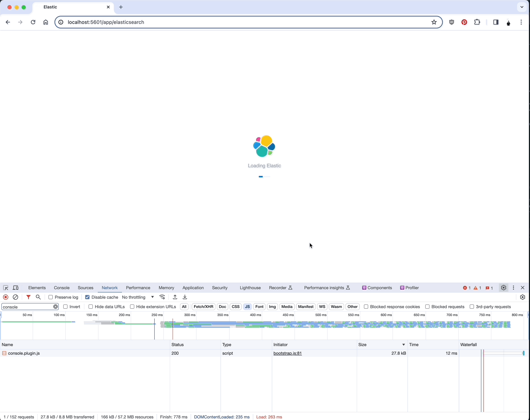Check 3rd-party requests
Image resolution: width=530 pixels, height=420 pixels.
click(x=472, y=307)
